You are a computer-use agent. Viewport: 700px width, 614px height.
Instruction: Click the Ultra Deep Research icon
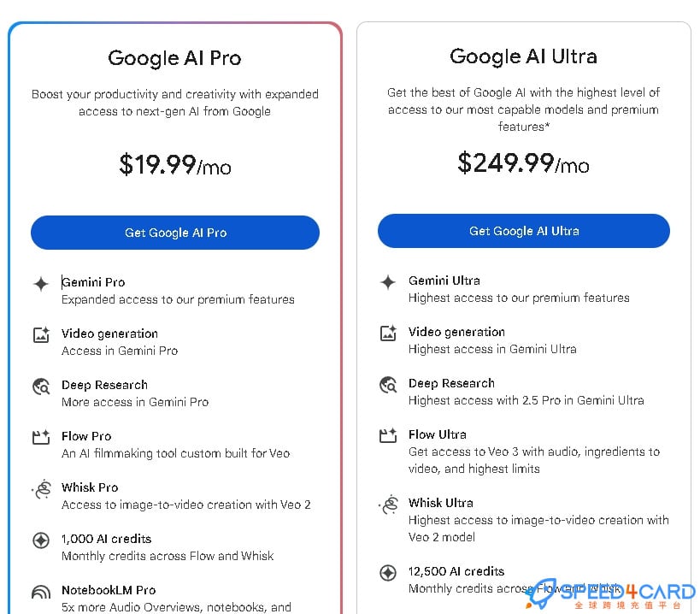[388, 385]
